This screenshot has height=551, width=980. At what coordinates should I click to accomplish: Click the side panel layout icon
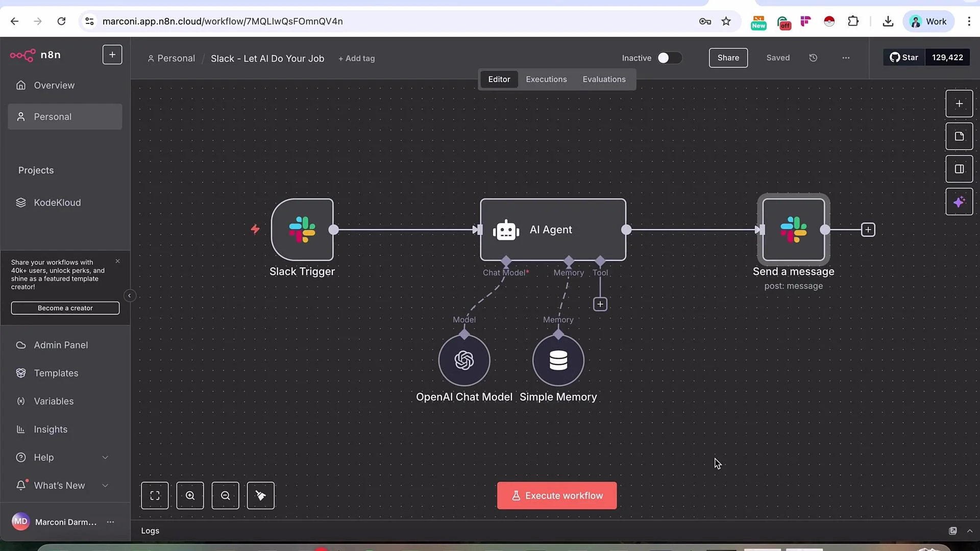(959, 169)
